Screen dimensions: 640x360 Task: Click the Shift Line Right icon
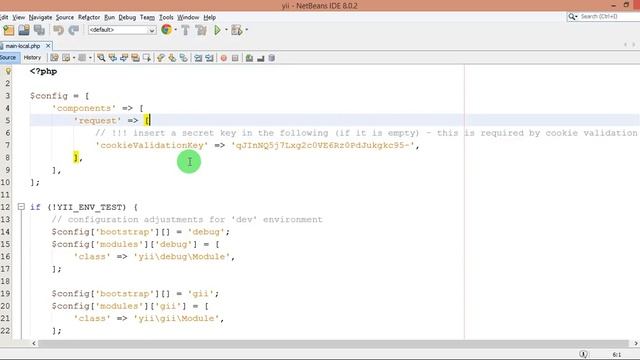[x=209, y=58]
